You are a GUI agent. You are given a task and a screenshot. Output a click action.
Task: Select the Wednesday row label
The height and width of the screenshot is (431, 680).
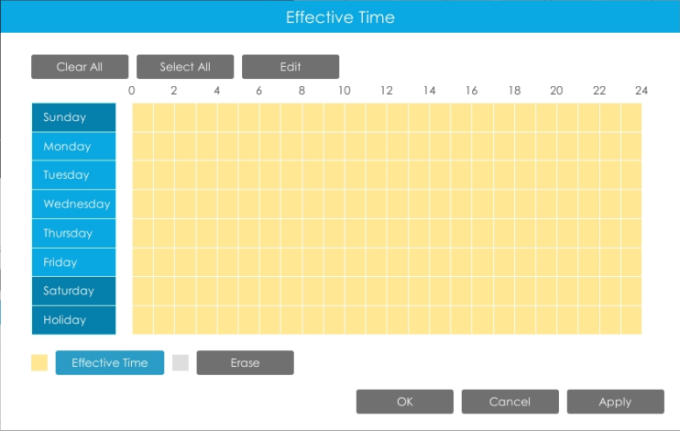click(74, 204)
